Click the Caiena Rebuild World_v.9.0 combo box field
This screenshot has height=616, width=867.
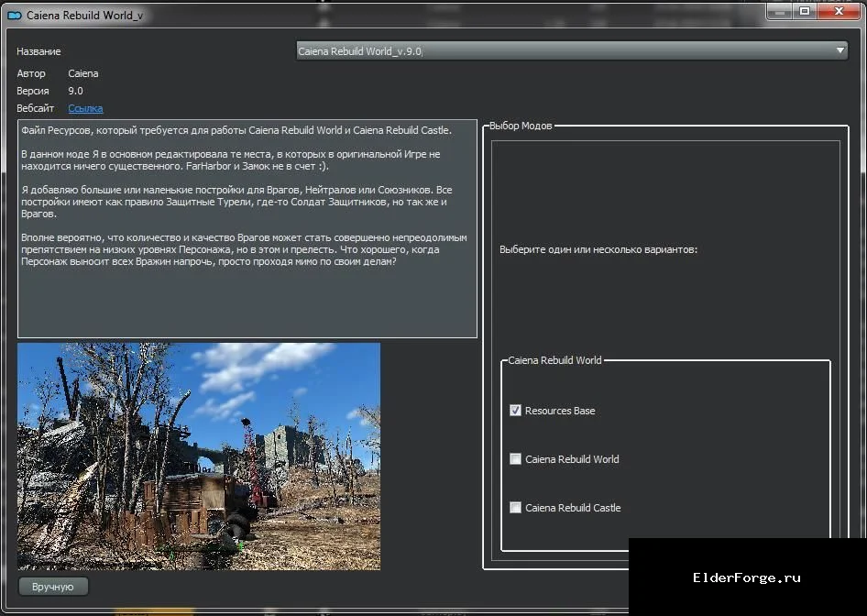(x=572, y=50)
